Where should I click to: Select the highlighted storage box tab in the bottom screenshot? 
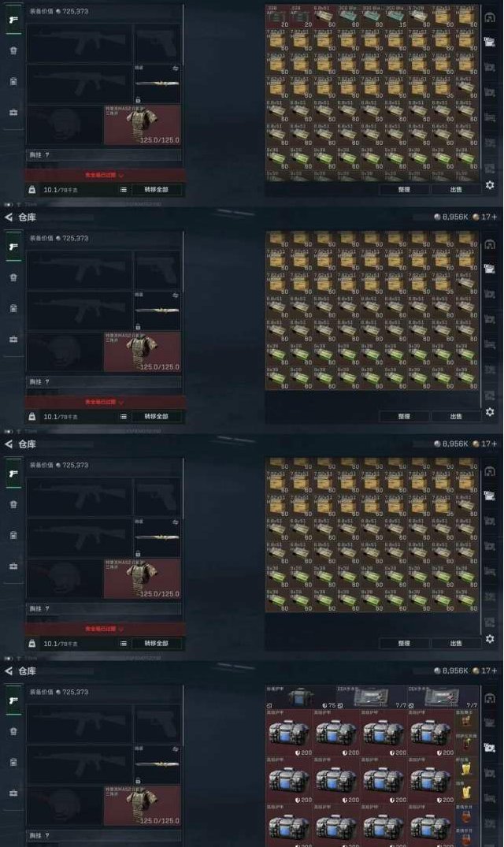click(x=489, y=748)
